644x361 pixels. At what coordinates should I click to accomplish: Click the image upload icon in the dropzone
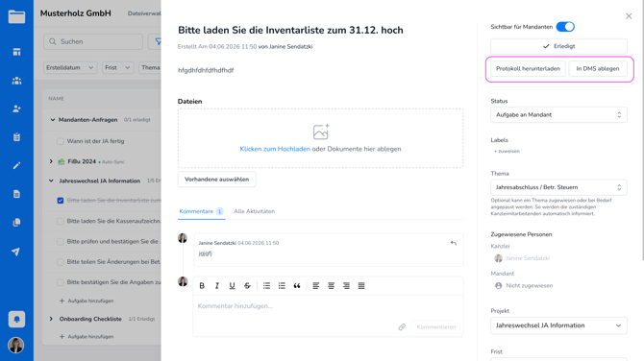[x=321, y=132]
